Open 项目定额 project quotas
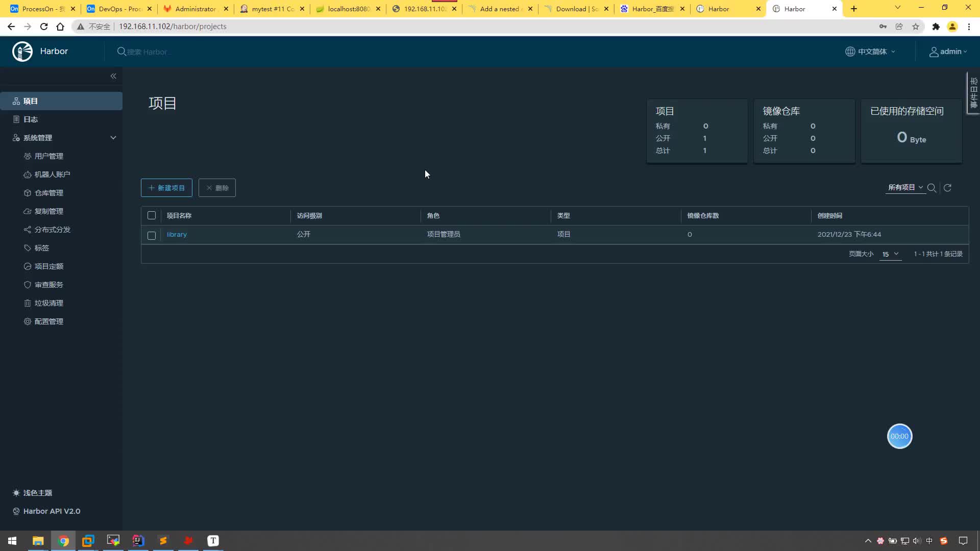Viewport: 980px width, 551px height. tap(49, 266)
